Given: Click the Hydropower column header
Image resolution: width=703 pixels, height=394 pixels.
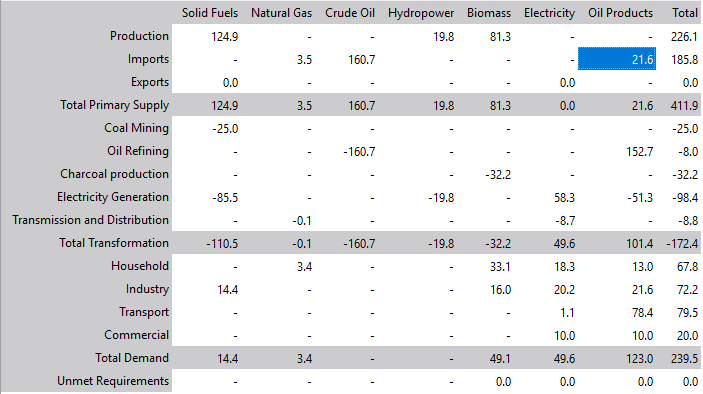Looking at the screenshot, I should tap(421, 13).
